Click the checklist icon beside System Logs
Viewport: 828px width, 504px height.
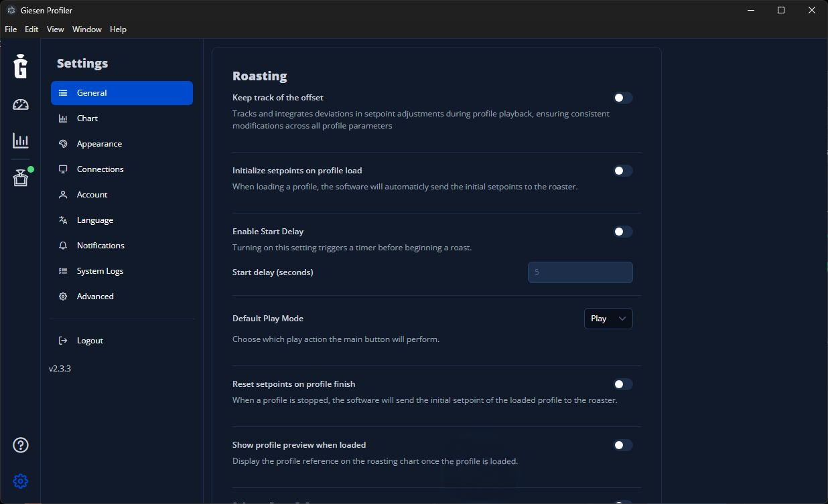[63, 271]
